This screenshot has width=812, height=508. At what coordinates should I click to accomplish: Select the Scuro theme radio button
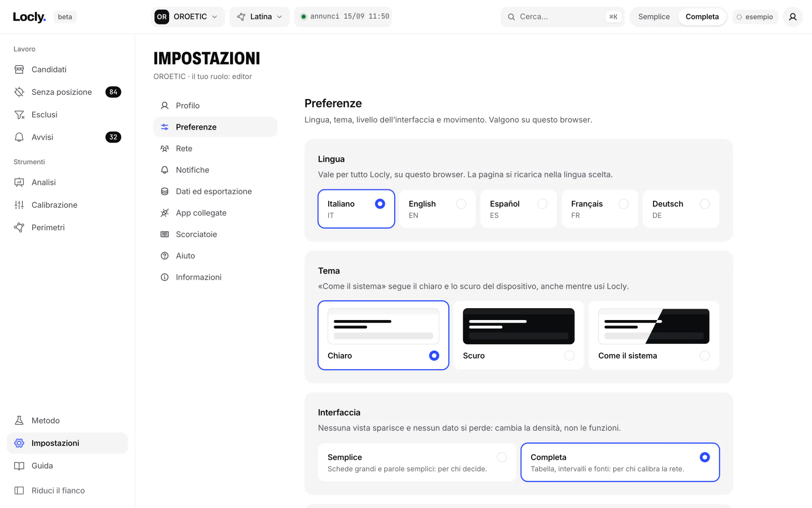[569, 356]
